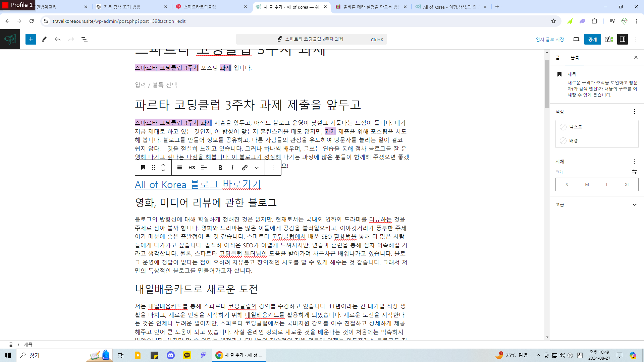The image size is (644, 362).
Task: Open the preview device icon
Action: (576, 39)
